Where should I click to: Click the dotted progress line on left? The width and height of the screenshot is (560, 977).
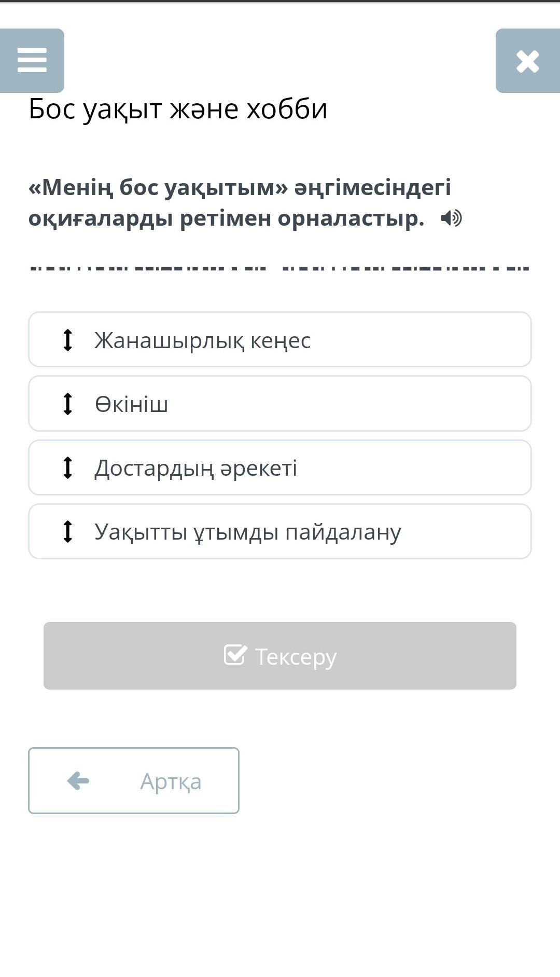click(148, 268)
